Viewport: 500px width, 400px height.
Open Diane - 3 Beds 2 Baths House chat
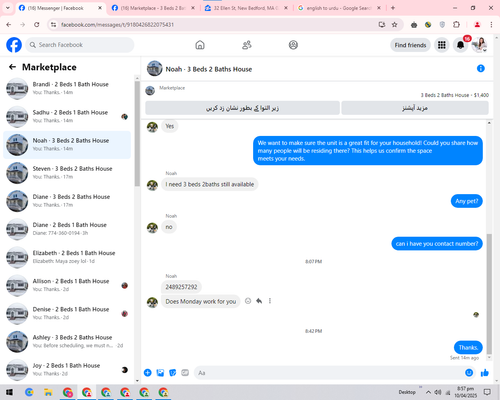tap(67, 201)
